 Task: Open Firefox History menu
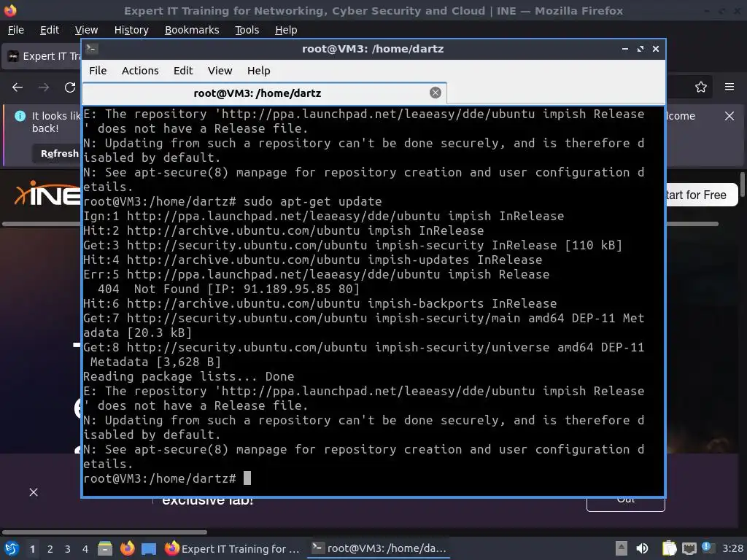tap(131, 30)
